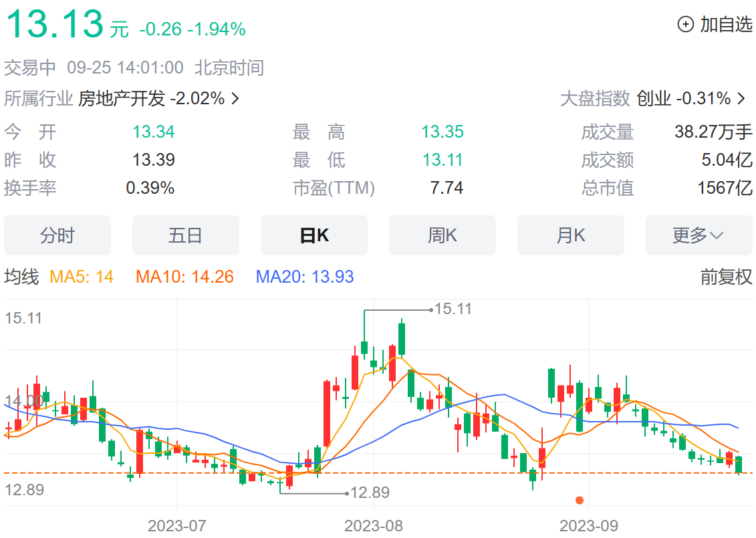Expand the 大盘指数 创业 arrow
The width and height of the screenshot is (756, 538).
[741, 99]
